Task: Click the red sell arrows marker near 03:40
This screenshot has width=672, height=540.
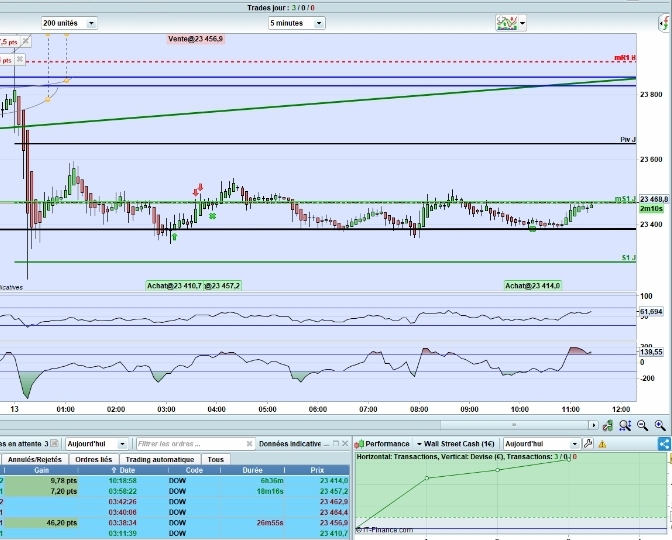Action: [198, 190]
